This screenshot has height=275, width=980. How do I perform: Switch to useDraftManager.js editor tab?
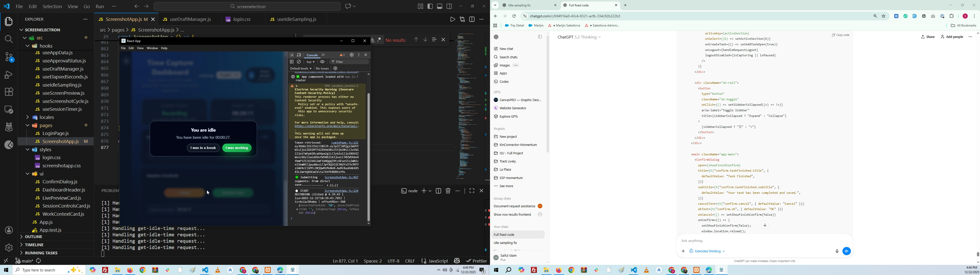click(189, 19)
